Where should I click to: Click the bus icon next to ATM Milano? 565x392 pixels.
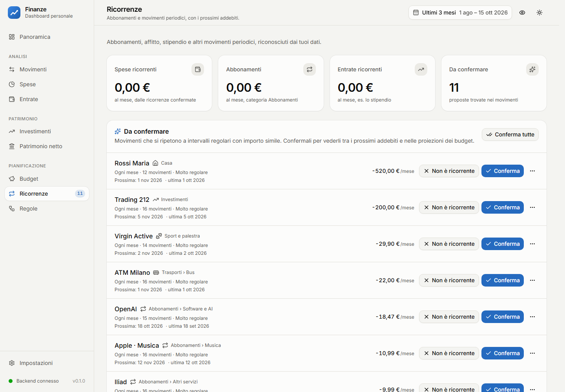pos(156,272)
